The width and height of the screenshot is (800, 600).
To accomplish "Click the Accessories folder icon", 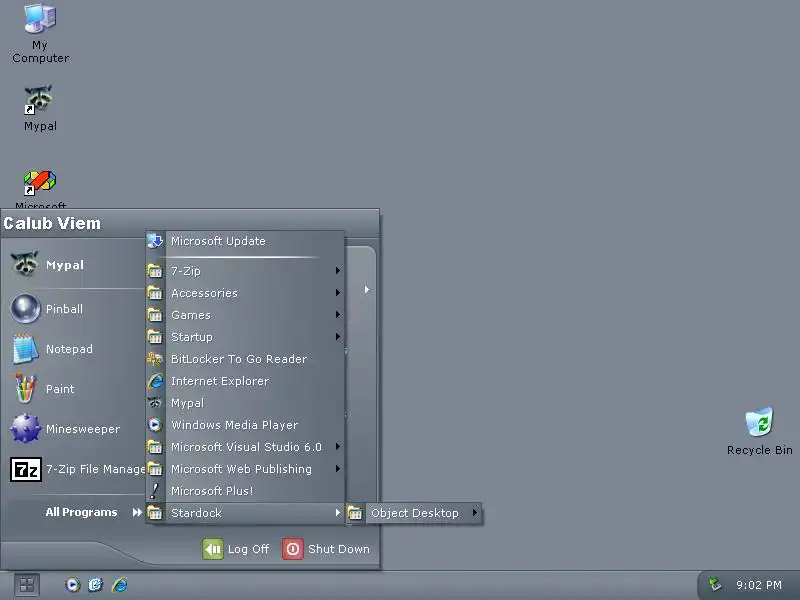I will pyautogui.click(x=155, y=292).
